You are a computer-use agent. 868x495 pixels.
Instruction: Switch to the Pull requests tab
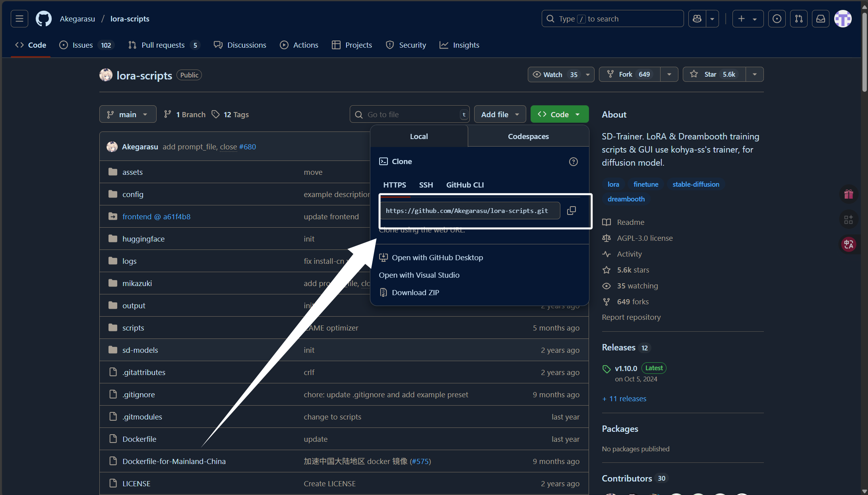pyautogui.click(x=164, y=45)
